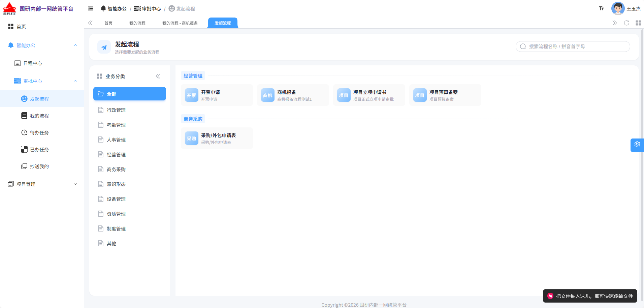Screen dimensions: 644x308
Task: Open the 采购/外包申请表 process icon
Action: coord(192,138)
